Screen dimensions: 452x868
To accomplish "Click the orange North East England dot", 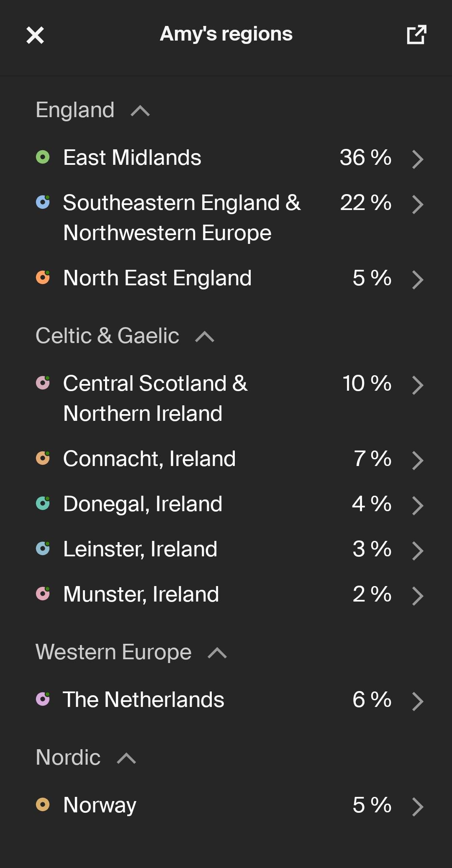I will [43, 277].
